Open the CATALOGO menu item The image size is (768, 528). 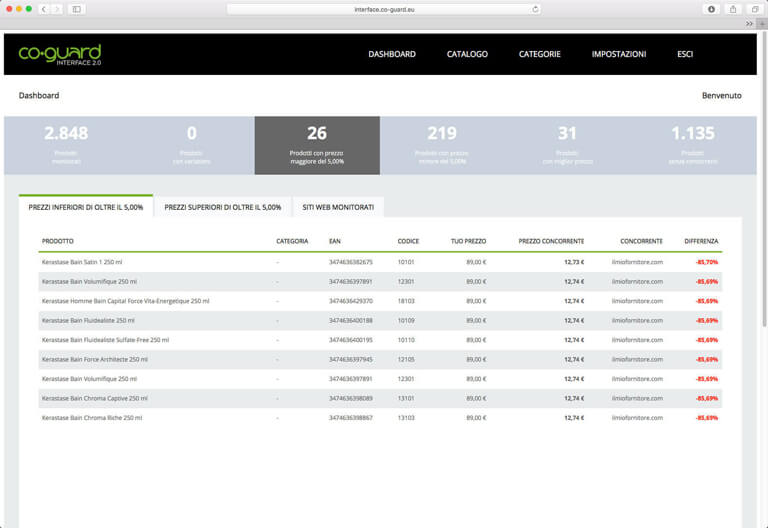click(467, 54)
